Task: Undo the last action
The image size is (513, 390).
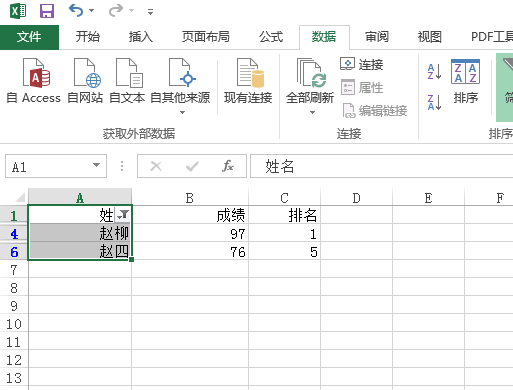Action: pyautogui.click(x=76, y=11)
